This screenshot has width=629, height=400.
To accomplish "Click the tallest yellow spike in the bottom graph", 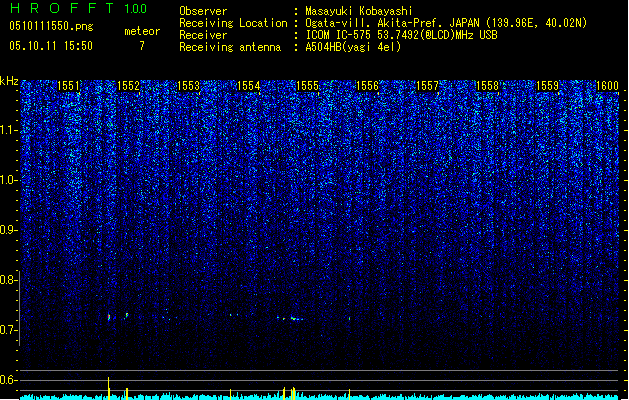I will [x=108, y=388].
